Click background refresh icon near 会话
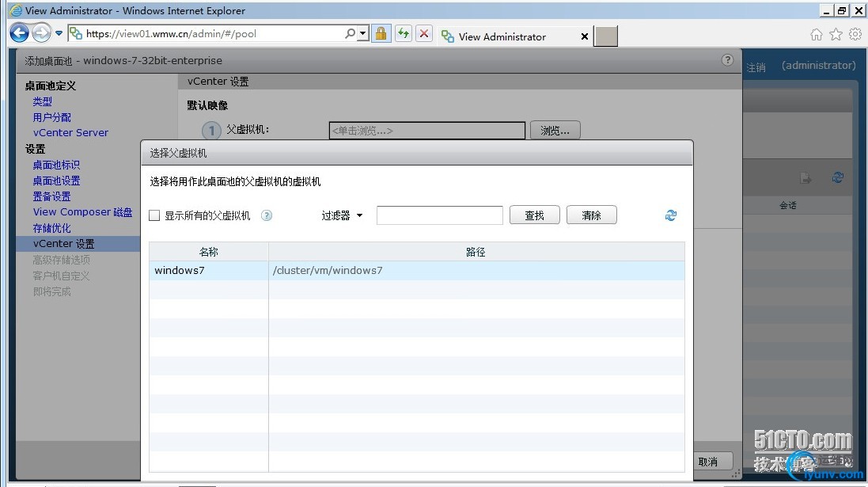This screenshot has width=868, height=487. pyautogui.click(x=838, y=177)
